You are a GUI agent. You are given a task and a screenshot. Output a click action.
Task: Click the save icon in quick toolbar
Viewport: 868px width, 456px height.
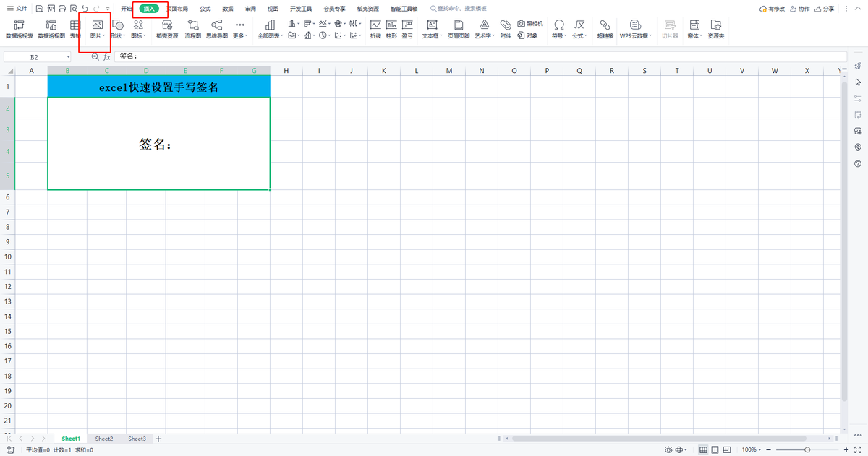tap(38, 9)
